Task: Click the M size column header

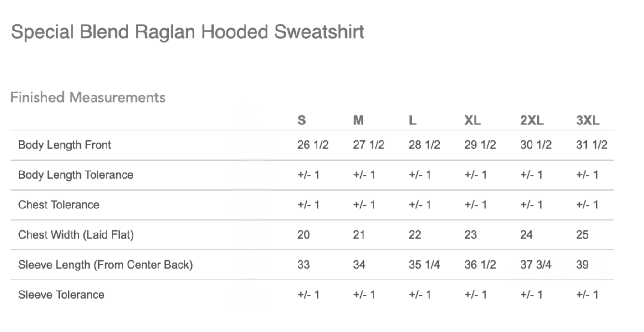Action: [358, 120]
